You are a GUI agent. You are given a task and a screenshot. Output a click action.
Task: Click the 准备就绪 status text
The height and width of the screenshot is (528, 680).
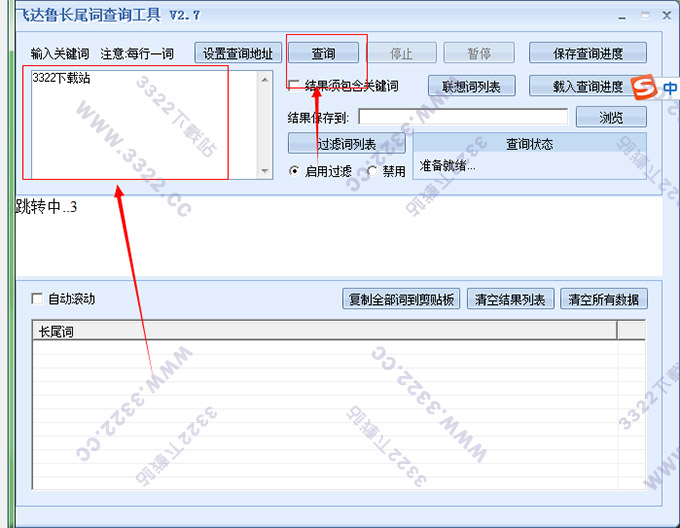(x=447, y=166)
